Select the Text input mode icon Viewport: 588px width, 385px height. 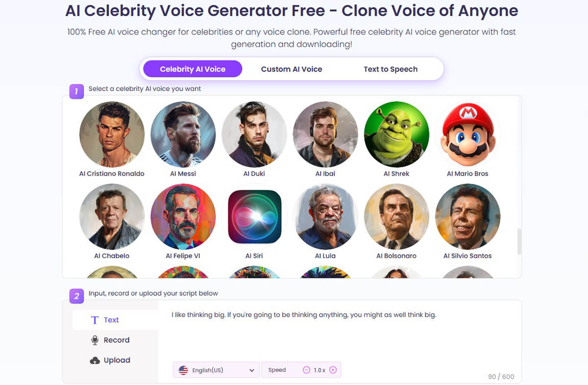(x=95, y=320)
